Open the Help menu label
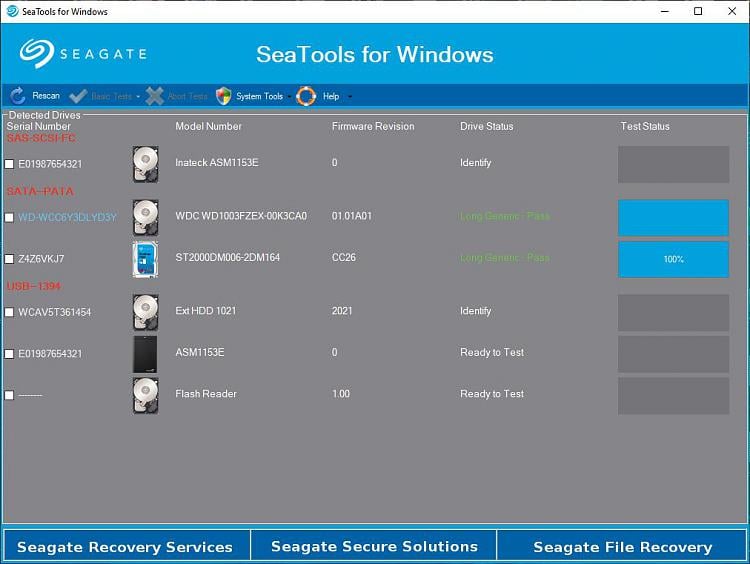 click(331, 96)
